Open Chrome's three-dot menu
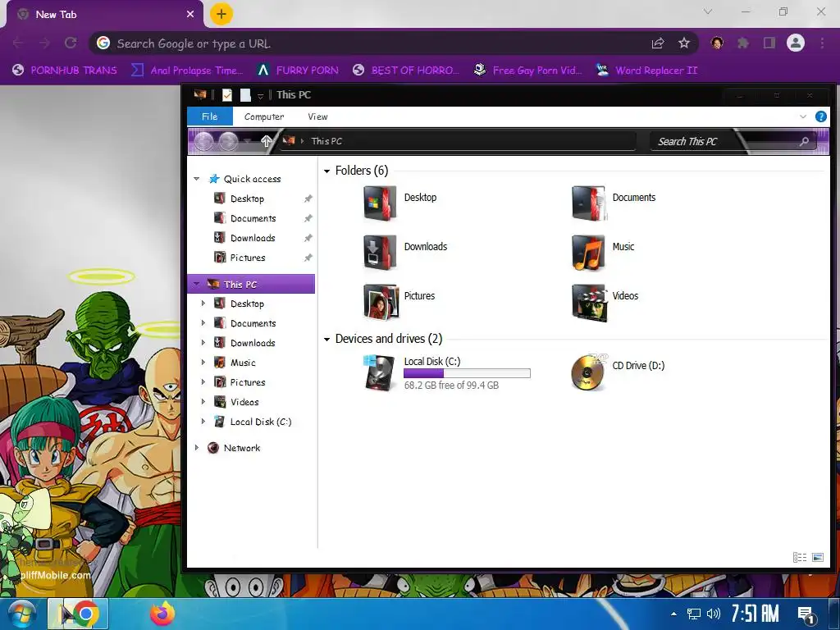Screen dimensions: 840x630 coord(822,43)
